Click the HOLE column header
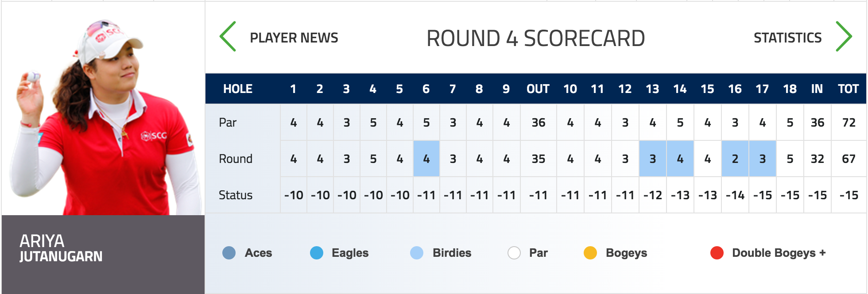This screenshot has width=868, height=294. [238, 89]
